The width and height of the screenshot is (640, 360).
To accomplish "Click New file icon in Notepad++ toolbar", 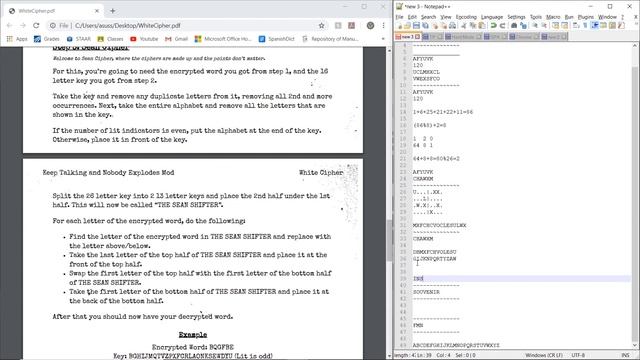I will [399, 26].
